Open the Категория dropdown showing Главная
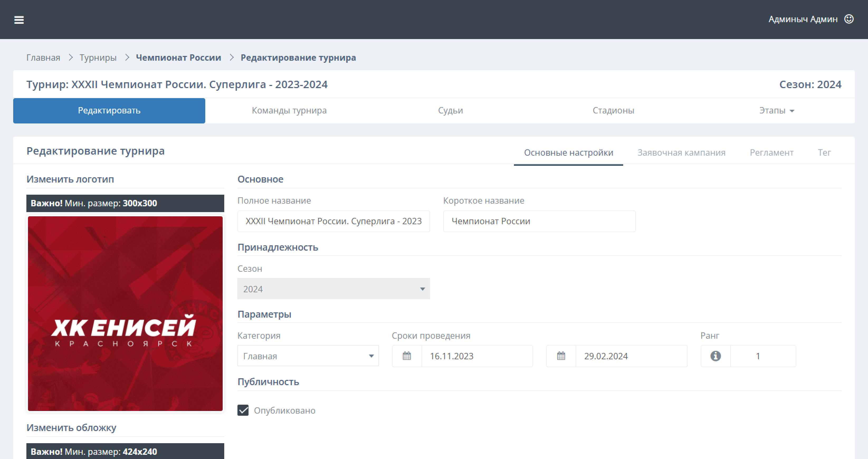 pyautogui.click(x=308, y=356)
